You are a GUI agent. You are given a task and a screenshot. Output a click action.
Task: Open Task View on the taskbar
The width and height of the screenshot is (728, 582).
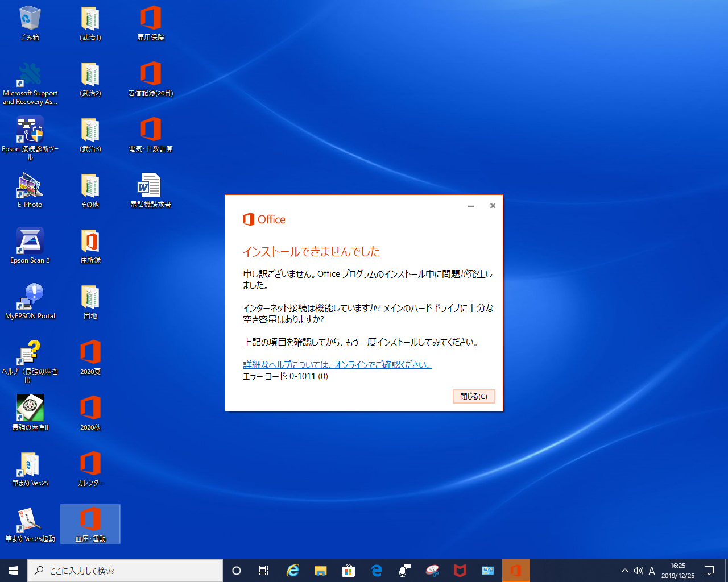(x=264, y=571)
